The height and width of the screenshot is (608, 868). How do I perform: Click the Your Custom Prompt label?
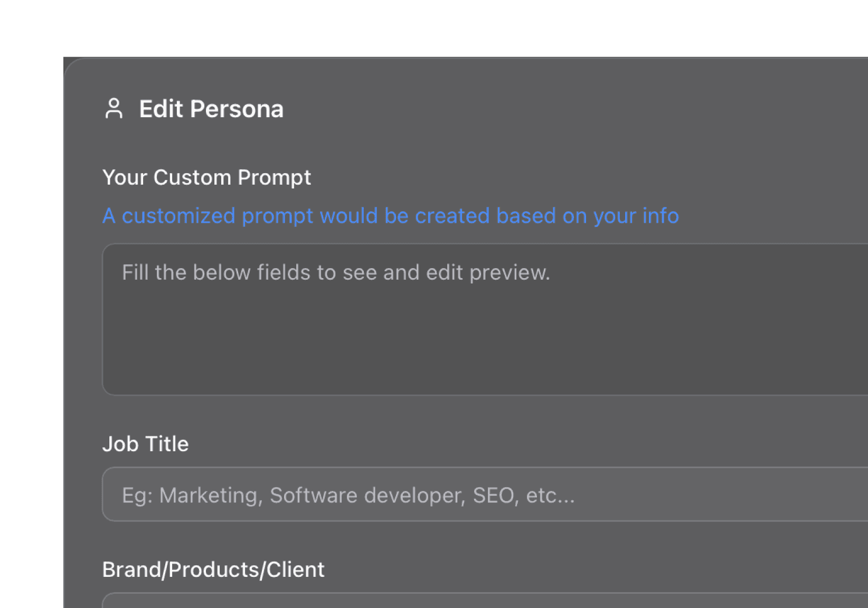(x=207, y=177)
